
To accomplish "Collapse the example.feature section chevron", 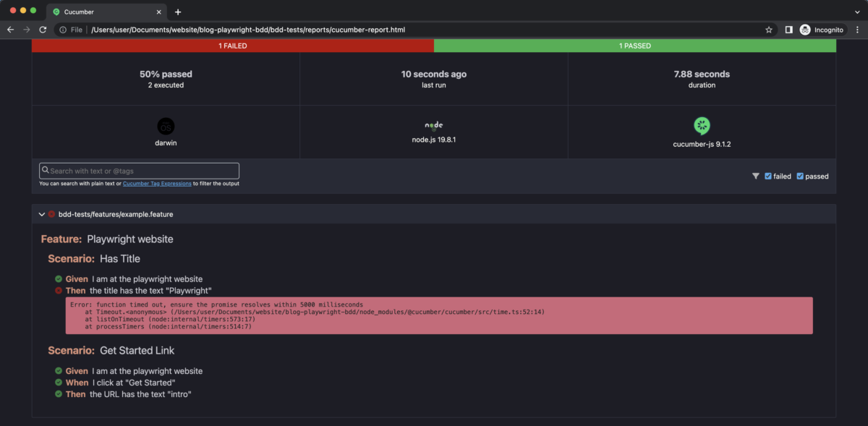I will point(42,214).
